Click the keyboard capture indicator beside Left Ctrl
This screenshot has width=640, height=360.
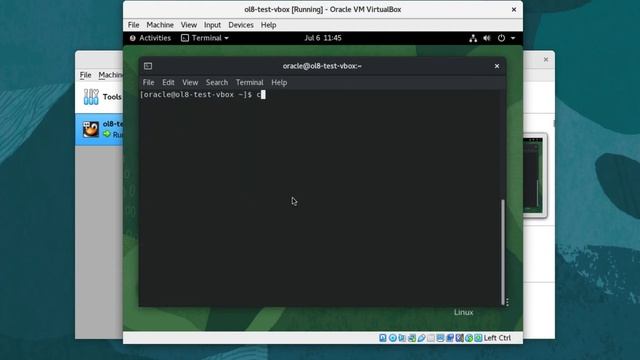(x=478, y=338)
